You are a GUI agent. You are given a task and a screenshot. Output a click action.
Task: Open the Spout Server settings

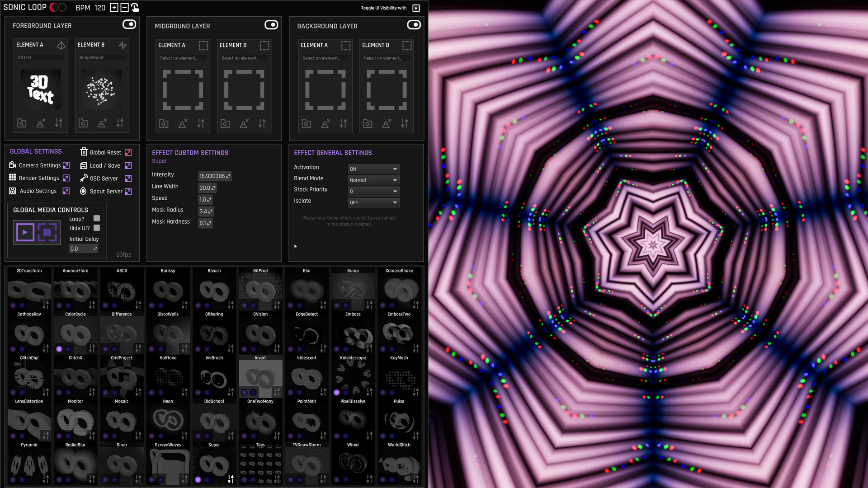coord(105,191)
